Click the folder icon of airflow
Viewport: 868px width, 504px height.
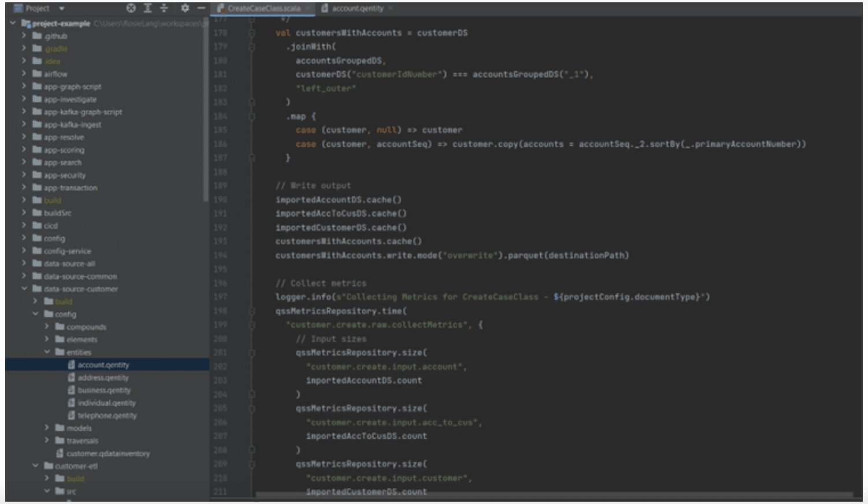(37, 74)
